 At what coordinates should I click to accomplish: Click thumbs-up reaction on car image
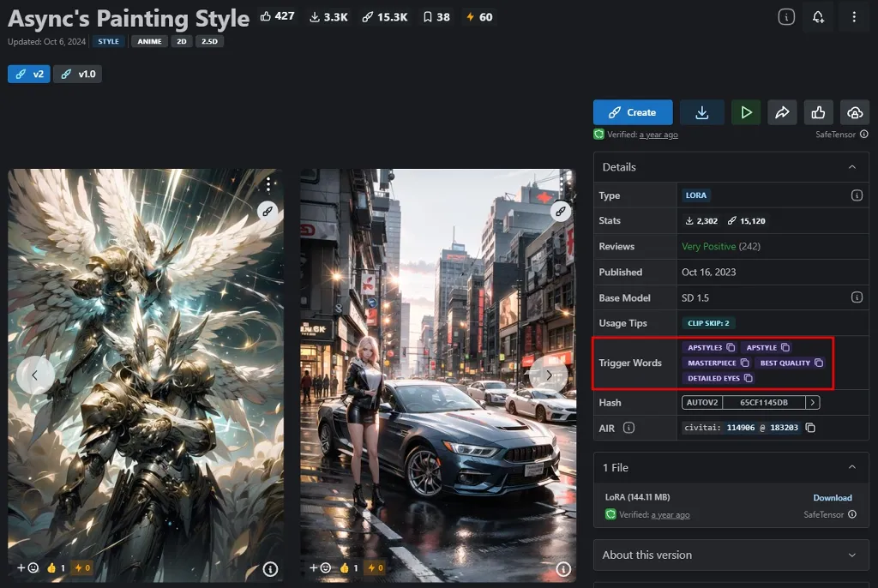tap(349, 567)
